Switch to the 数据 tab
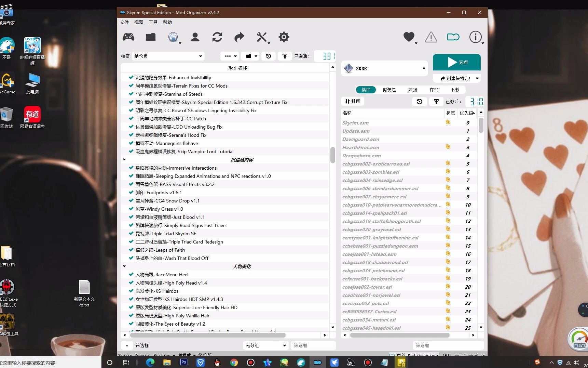Screen dimensions: 588x368 413,90
